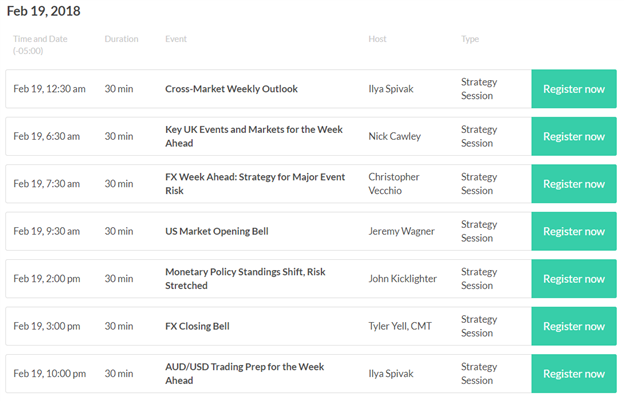
Task: Open FX Closing Bell event title
Action: pos(197,326)
